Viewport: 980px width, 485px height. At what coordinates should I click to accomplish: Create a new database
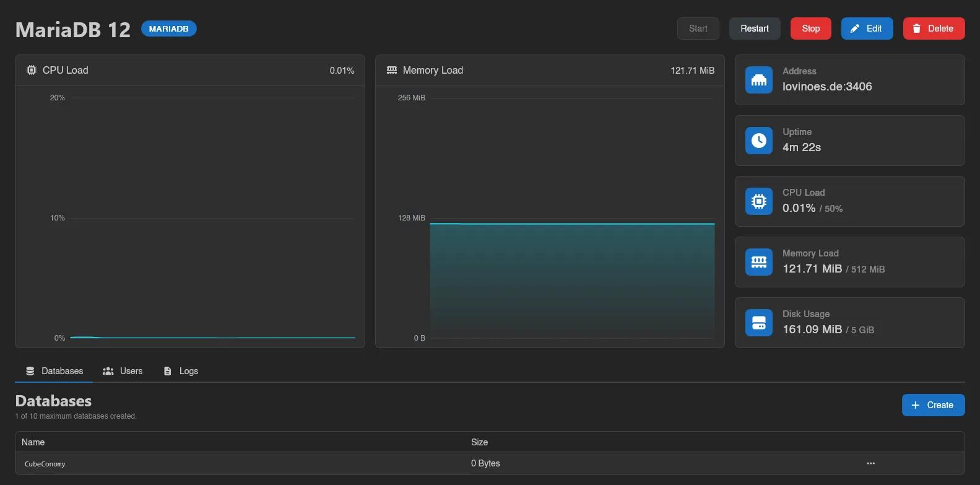[x=934, y=405]
